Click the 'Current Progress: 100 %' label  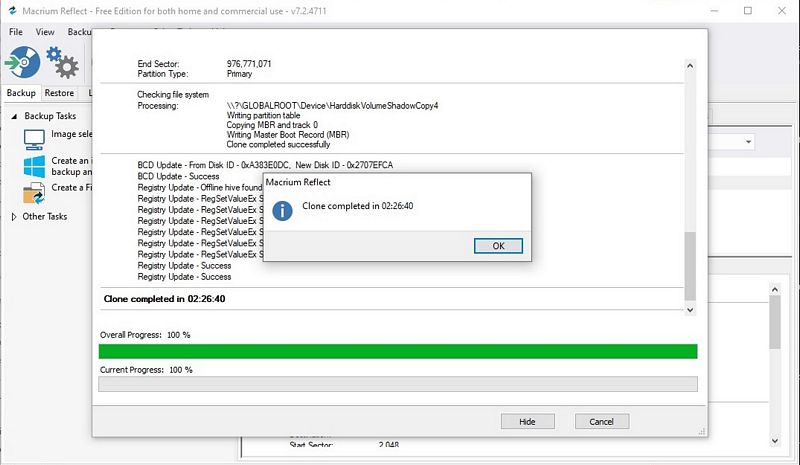(146, 370)
